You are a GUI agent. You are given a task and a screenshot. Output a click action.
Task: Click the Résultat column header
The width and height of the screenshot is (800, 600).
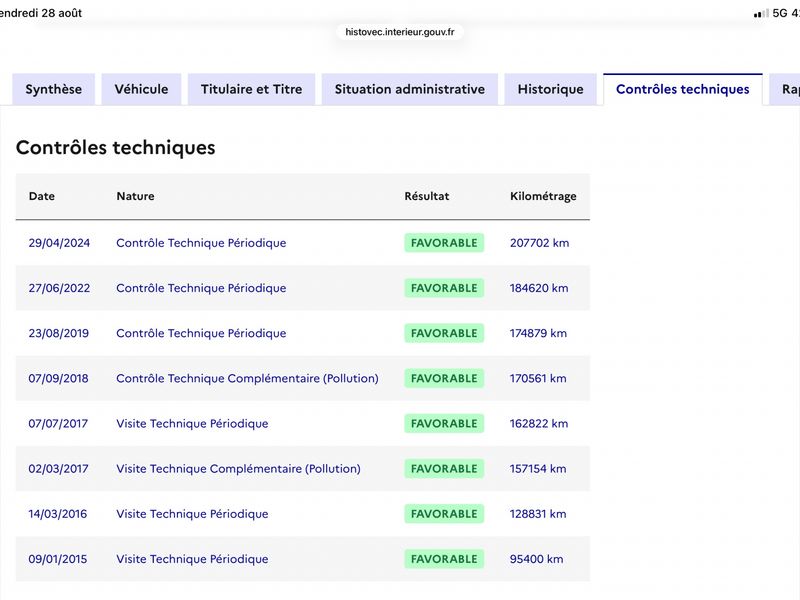pyautogui.click(x=427, y=196)
